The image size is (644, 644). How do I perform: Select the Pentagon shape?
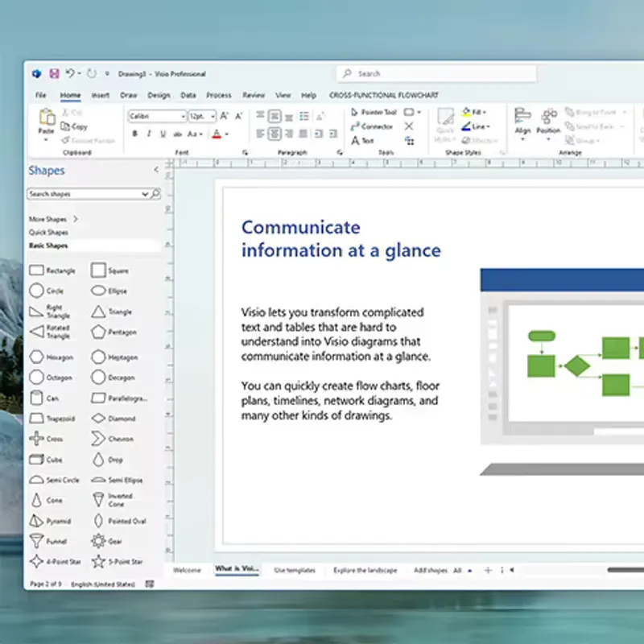click(114, 332)
